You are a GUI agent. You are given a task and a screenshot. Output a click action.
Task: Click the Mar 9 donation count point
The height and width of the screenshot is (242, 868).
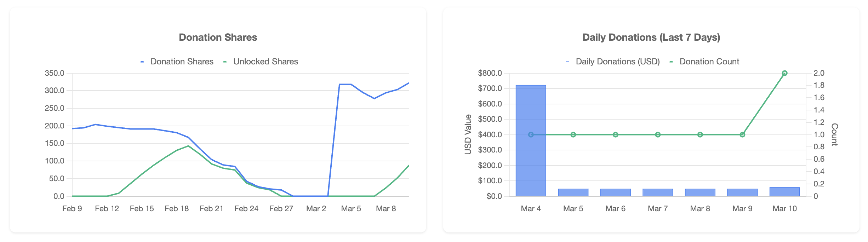point(742,135)
